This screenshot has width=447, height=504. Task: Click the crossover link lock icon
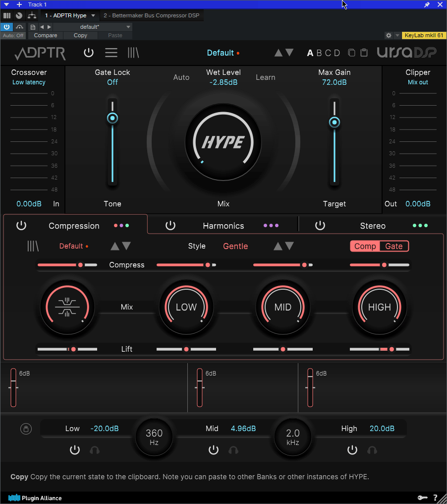[x=26, y=429]
